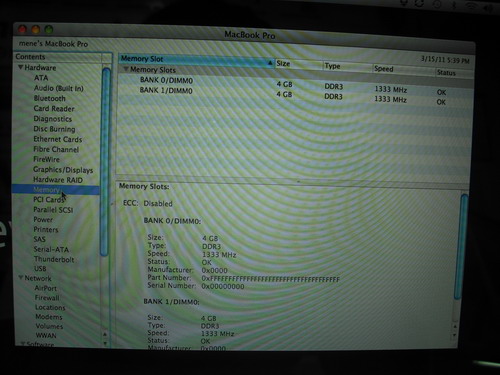500x375 pixels.
Task: Sort by the Size column header
Action: (x=298, y=64)
